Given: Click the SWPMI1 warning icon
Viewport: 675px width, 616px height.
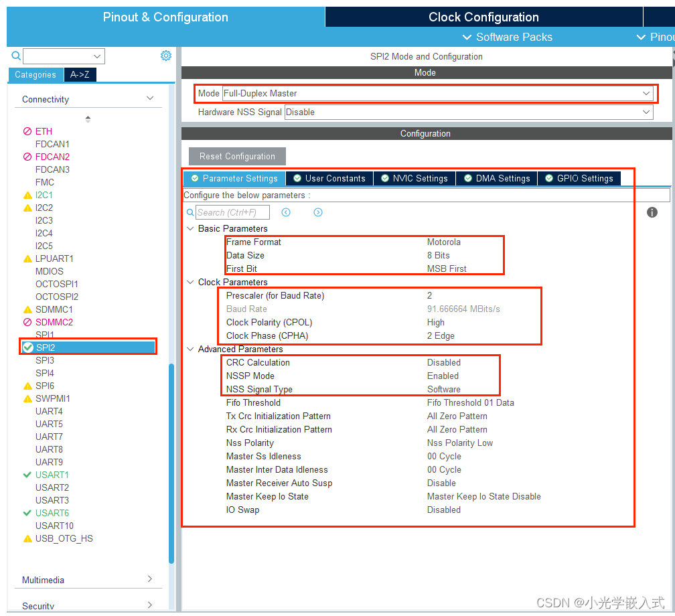Looking at the screenshot, I should pyautogui.click(x=27, y=398).
